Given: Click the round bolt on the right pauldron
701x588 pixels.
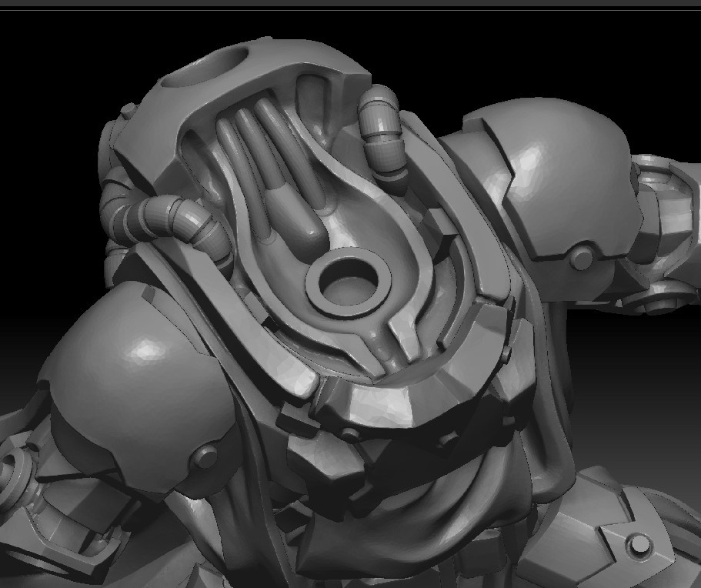Looking at the screenshot, I should click(582, 258).
